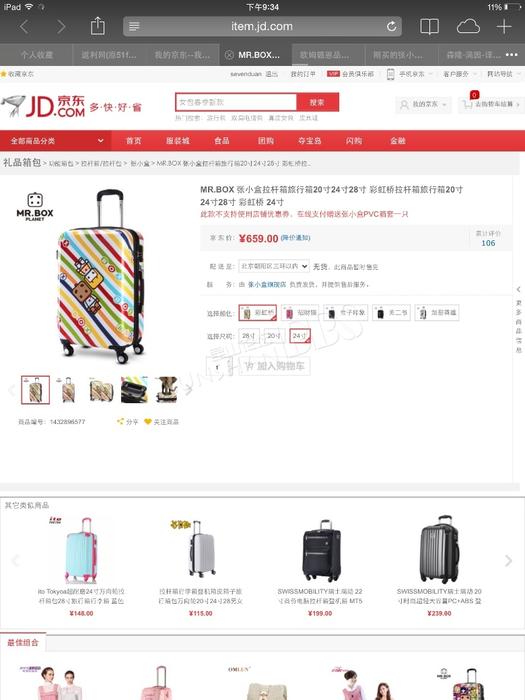Viewport: 525px width, 700px height.
Task: Reload the page with the refresh icon
Action: (x=391, y=26)
